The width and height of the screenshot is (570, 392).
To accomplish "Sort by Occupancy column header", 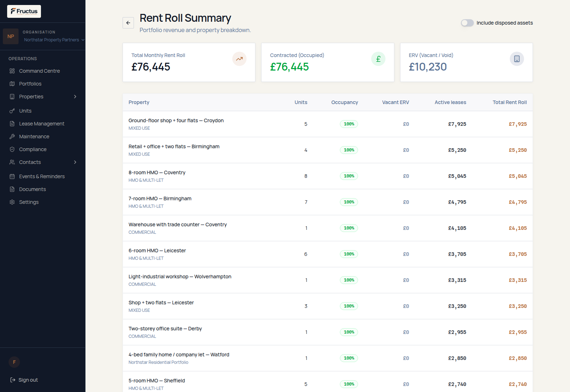I will [x=344, y=102].
